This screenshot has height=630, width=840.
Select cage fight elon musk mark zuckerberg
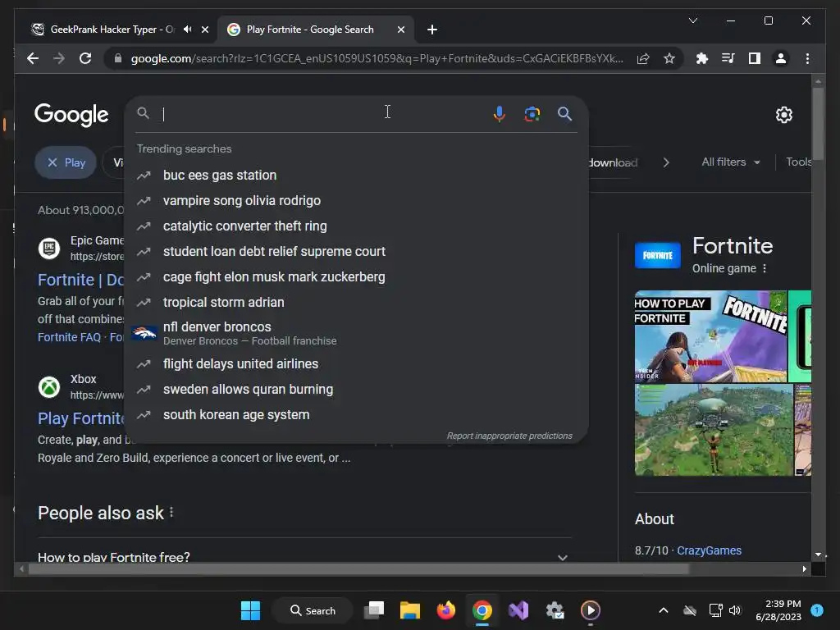point(356,277)
